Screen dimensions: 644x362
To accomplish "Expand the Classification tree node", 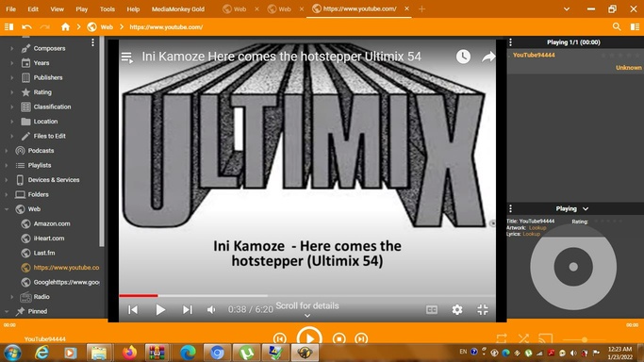I will [12, 107].
